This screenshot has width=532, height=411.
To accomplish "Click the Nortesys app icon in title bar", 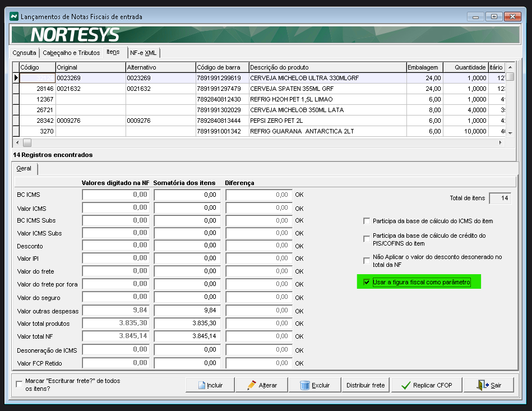I will 13,16.
